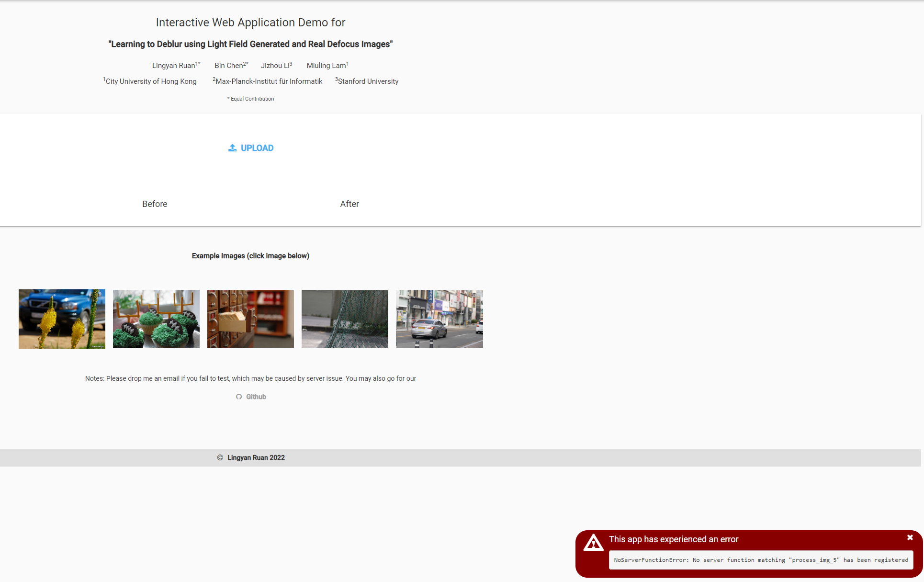This screenshot has height=582, width=924.
Task: Click the 'Notes: Please drop me an email' text
Action: [250, 378]
